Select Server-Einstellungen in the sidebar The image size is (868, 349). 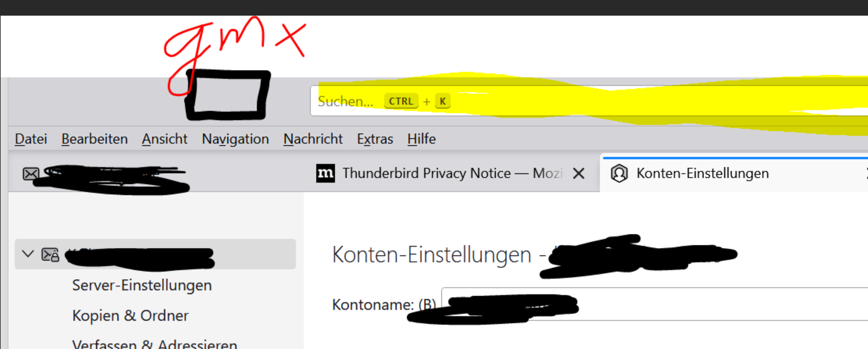click(x=142, y=285)
